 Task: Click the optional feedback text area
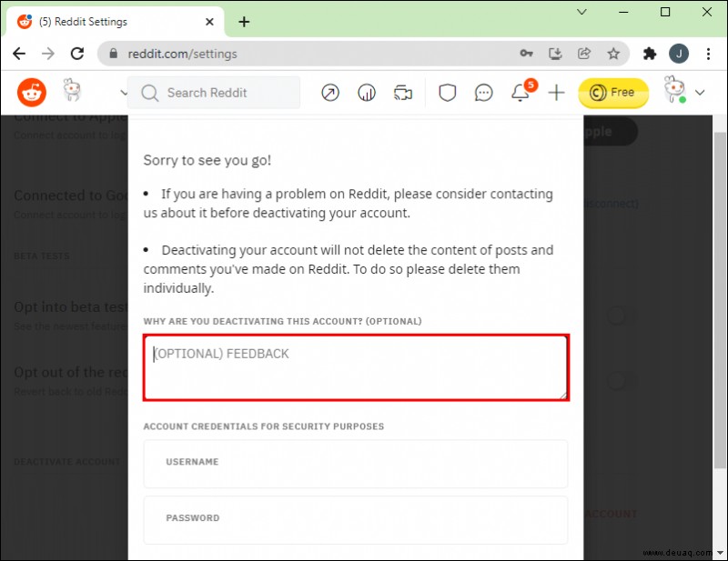coord(356,367)
